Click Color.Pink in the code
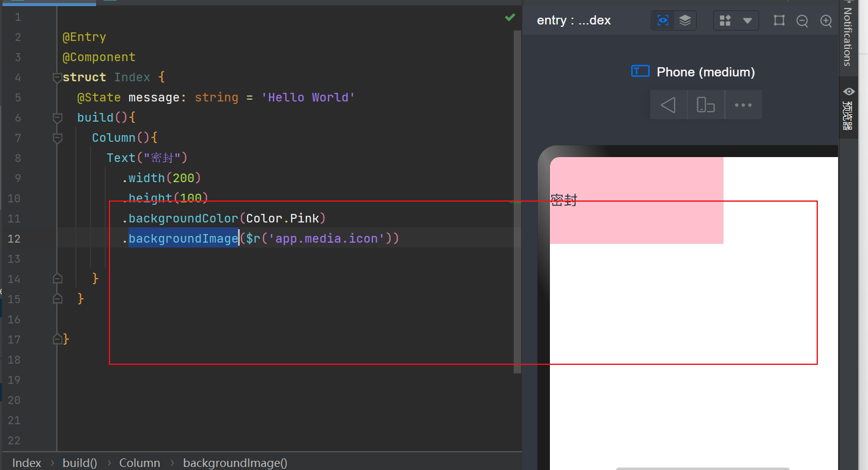This screenshot has height=470, width=868. click(x=283, y=219)
